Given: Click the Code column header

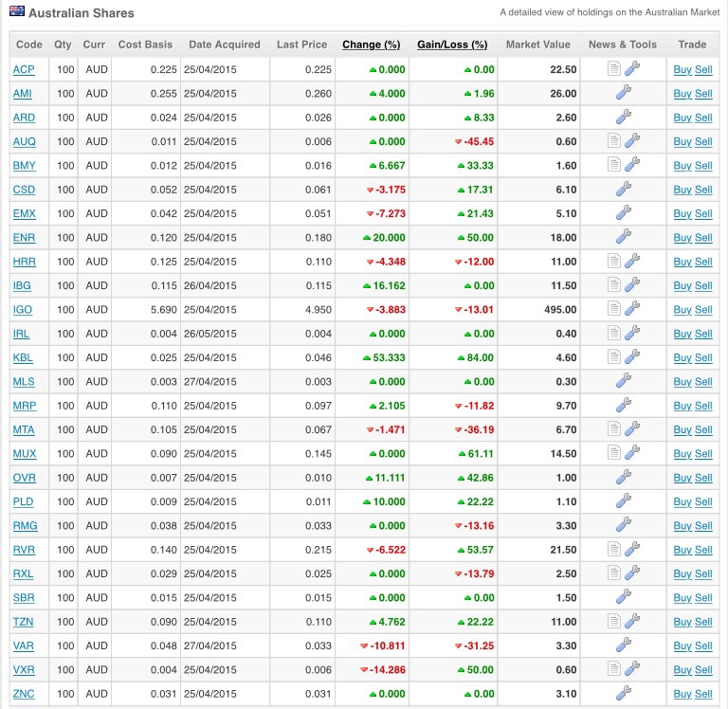Looking at the screenshot, I should click(28, 45).
